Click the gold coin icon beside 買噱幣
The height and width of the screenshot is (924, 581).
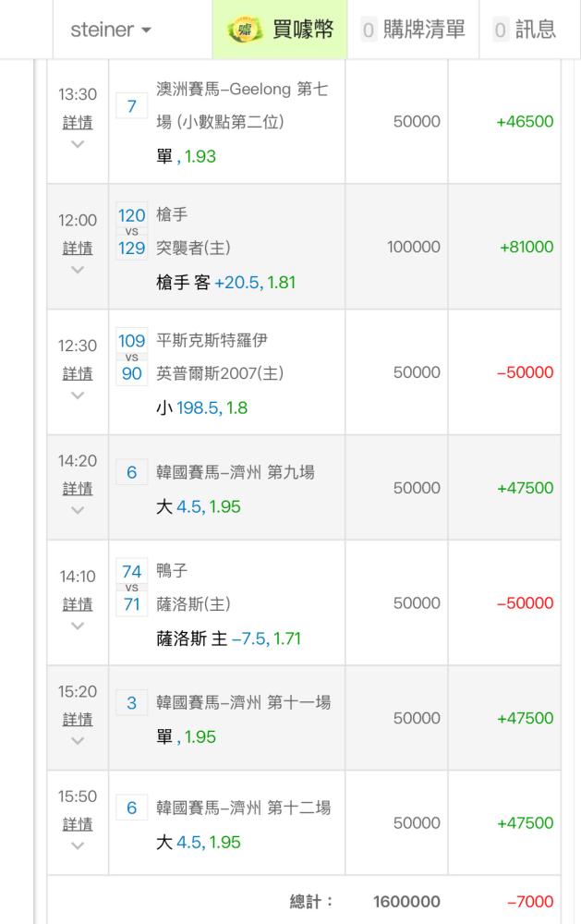(245, 30)
